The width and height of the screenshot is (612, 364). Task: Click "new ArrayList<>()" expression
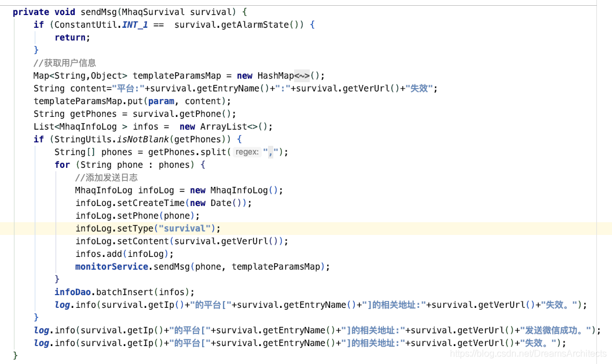coord(223,127)
